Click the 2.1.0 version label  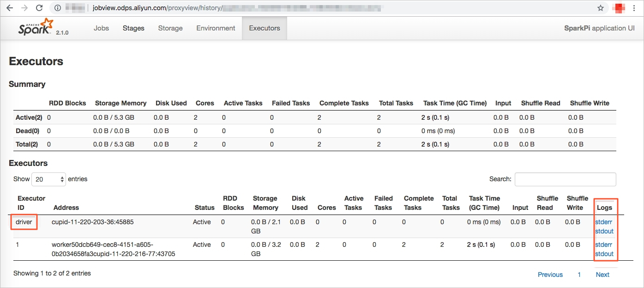click(62, 33)
